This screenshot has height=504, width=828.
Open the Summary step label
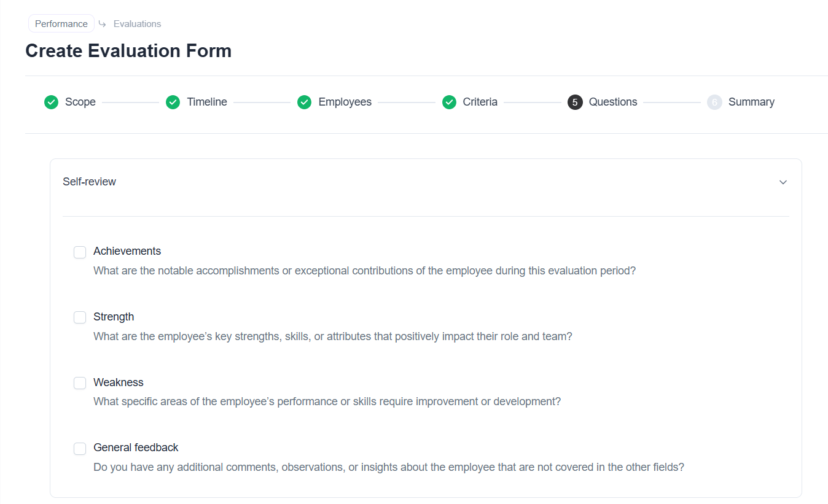(751, 103)
